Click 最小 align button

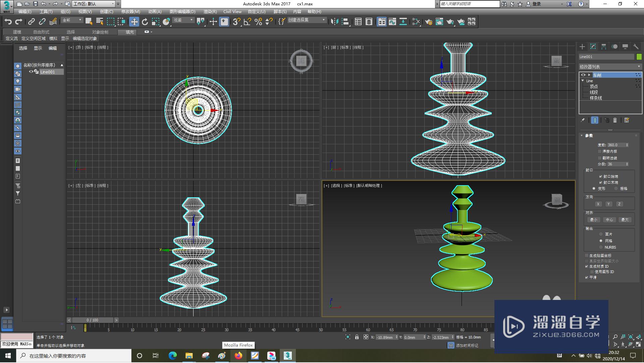594,220
